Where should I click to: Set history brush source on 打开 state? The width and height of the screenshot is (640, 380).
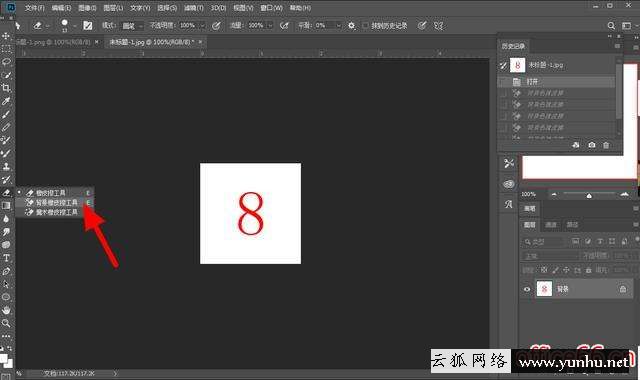(x=504, y=82)
